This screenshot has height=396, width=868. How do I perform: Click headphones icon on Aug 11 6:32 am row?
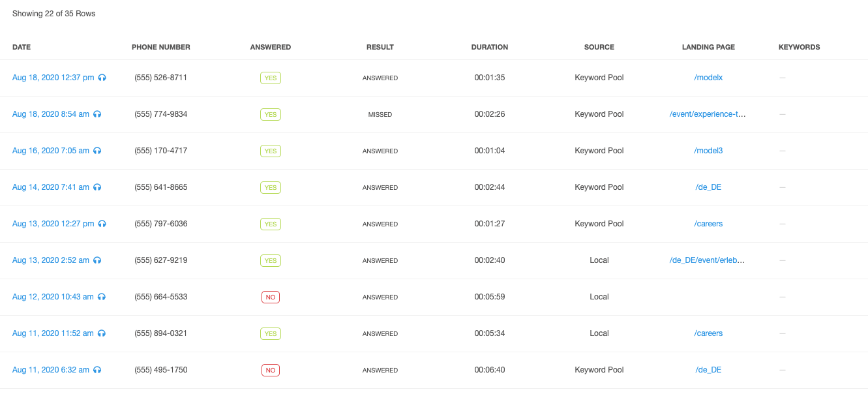click(97, 370)
